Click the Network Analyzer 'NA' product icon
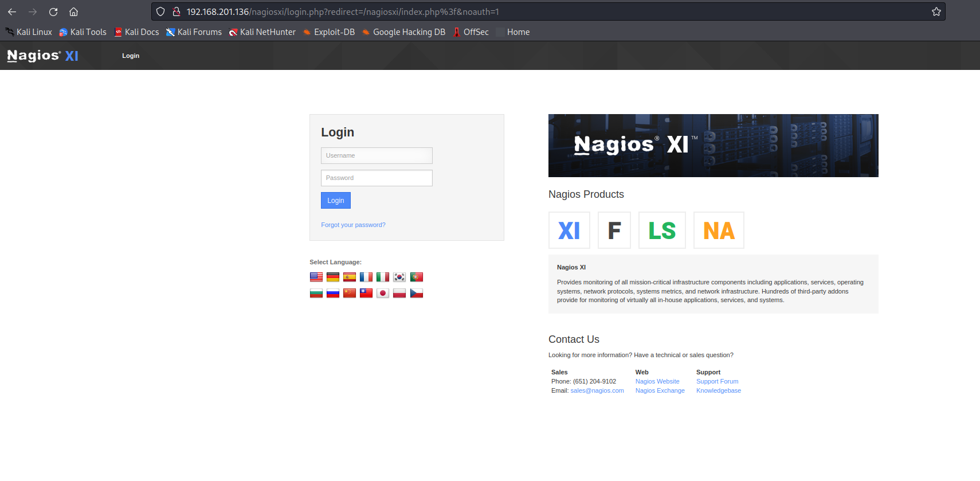 [x=719, y=230]
